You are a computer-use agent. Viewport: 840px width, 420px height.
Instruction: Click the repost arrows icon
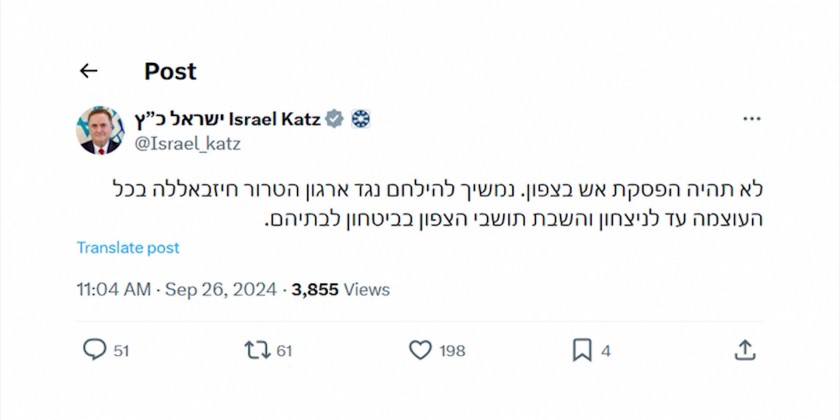(256, 350)
